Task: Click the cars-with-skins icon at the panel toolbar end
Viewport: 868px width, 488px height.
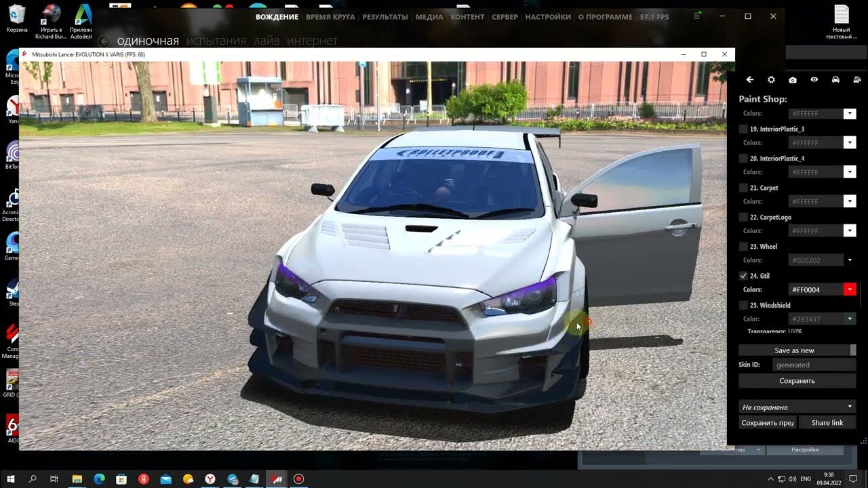Action: (x=856, y=80)
